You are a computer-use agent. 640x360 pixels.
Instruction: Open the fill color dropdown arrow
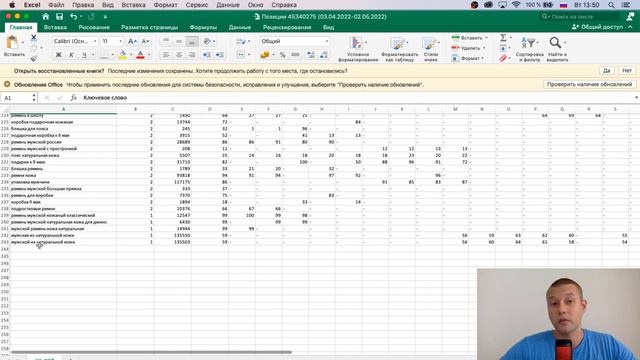click(131, 55)
